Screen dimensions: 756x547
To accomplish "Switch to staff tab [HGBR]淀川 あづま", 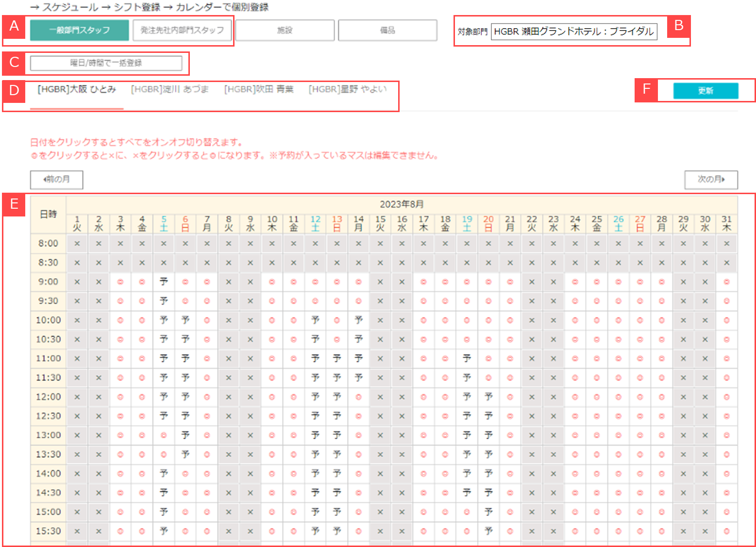I will pos(170,89).
